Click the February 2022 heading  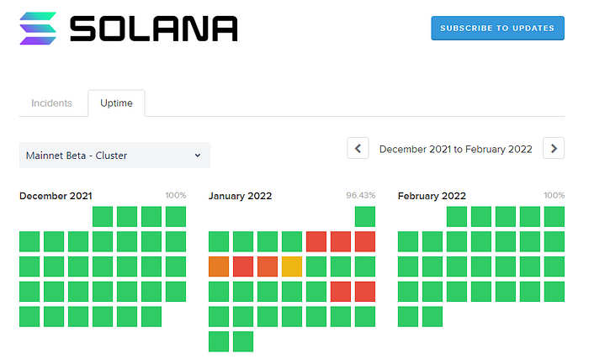click(x=432, y=196)
